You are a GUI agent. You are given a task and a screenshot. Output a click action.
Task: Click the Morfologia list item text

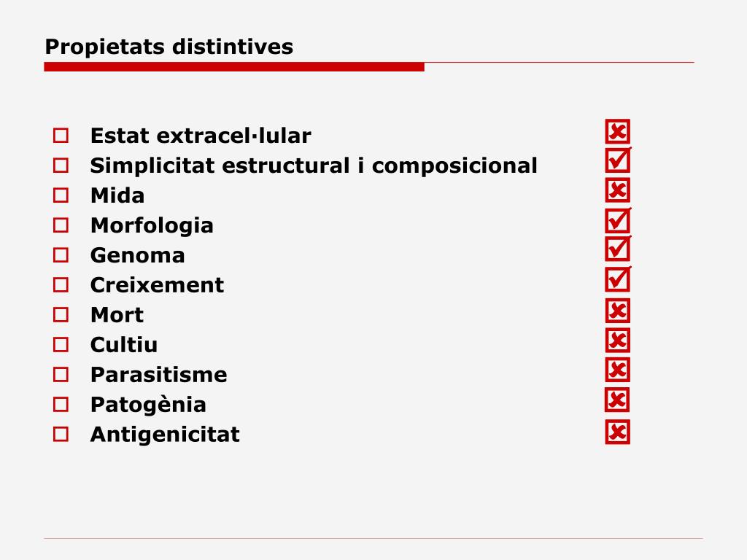click(152, 226)
